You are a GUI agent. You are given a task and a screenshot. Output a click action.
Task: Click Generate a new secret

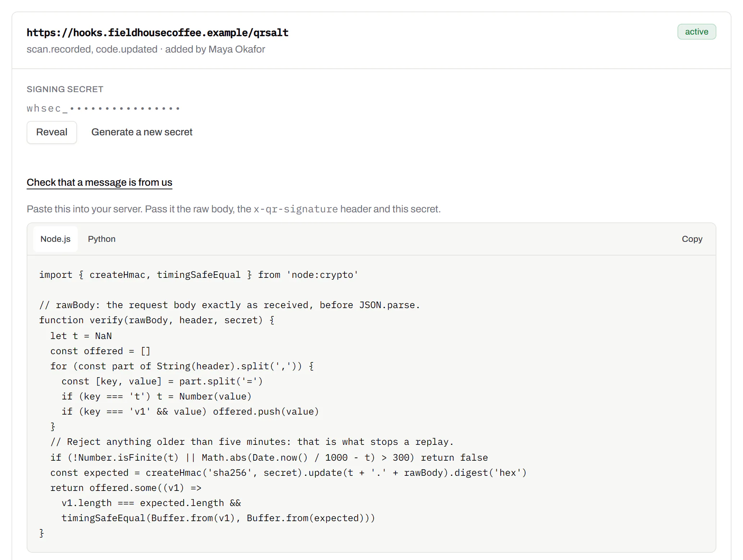click(142, 132)
